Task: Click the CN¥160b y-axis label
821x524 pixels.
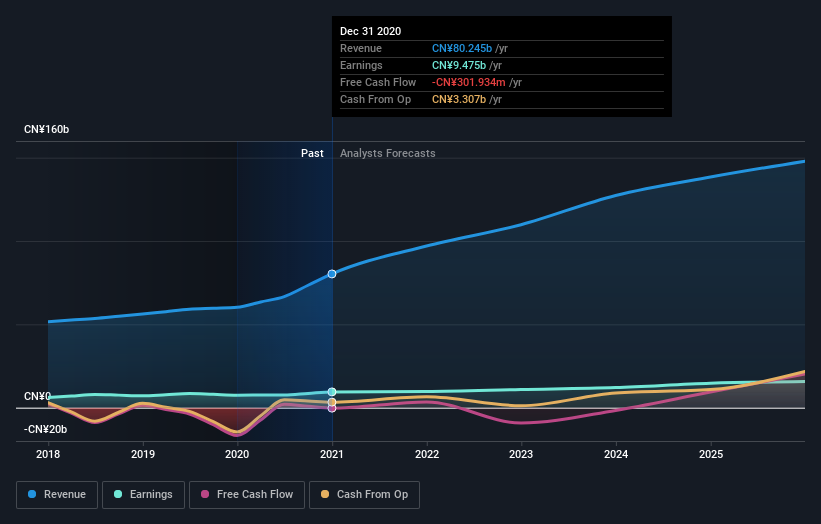Action: [x=47, y=129]
